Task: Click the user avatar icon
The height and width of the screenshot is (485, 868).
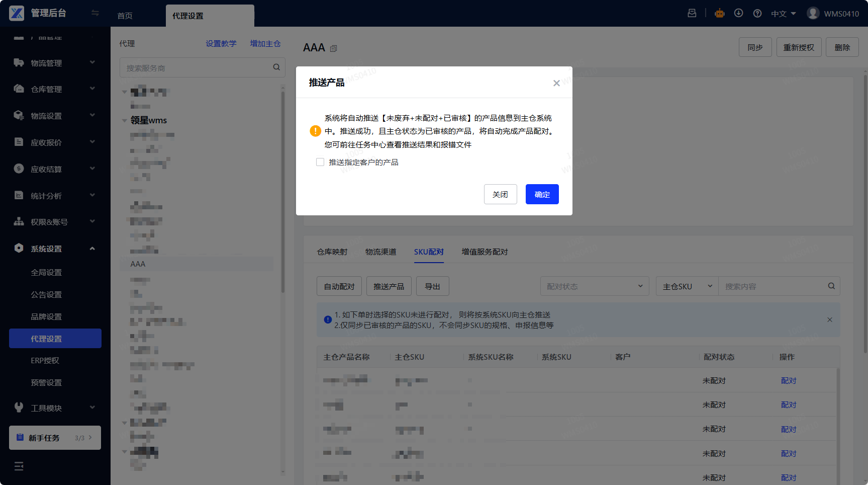Action: click(813, 13)
